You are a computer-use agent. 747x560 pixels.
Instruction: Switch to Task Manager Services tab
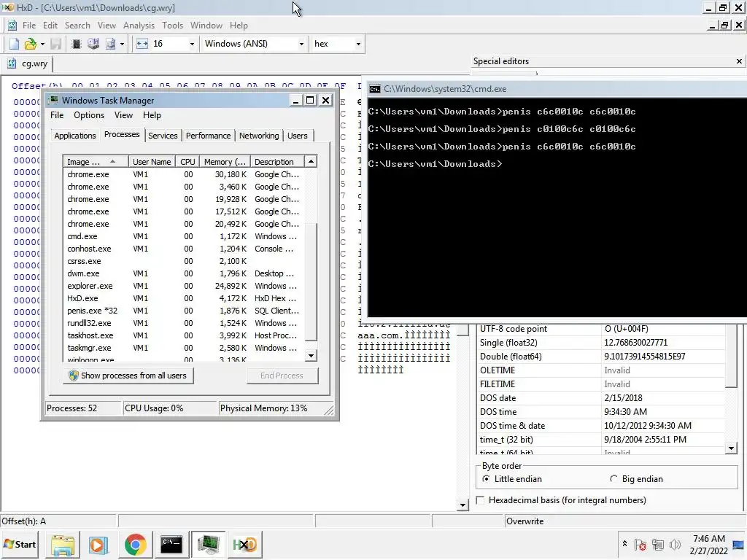pyautogui.click(x=163, y=136)
